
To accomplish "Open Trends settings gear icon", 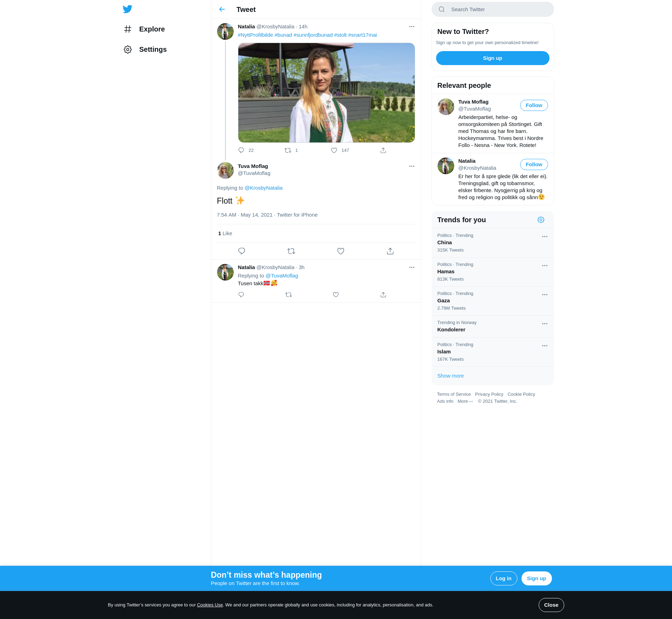I will coord(541,220).
